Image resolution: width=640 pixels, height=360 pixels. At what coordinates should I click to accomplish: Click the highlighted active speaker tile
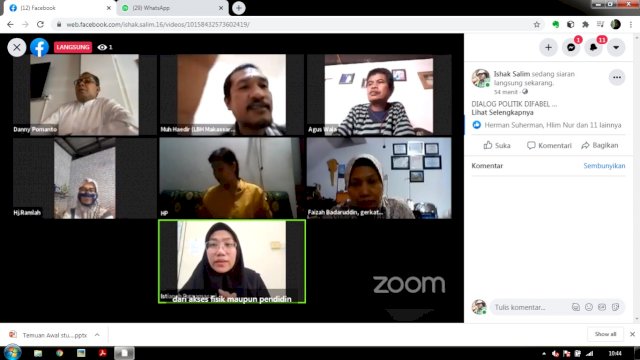tap(232, 262)
